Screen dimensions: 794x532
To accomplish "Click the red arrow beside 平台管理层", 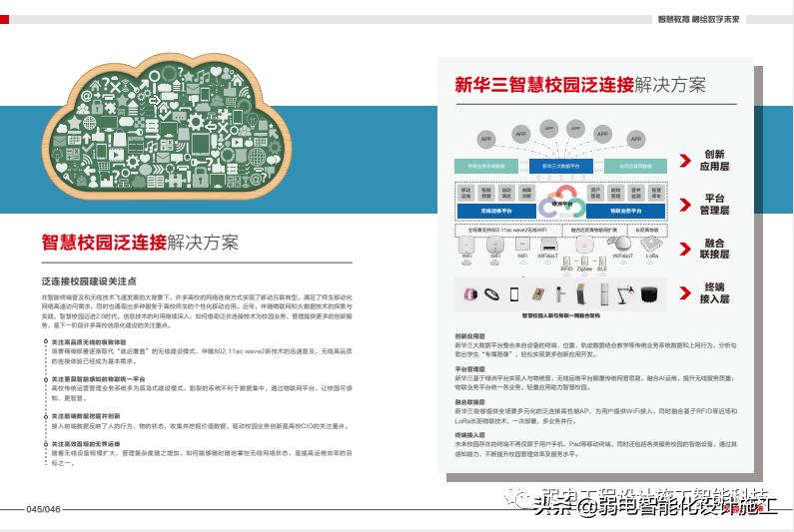I will [685, 205].
